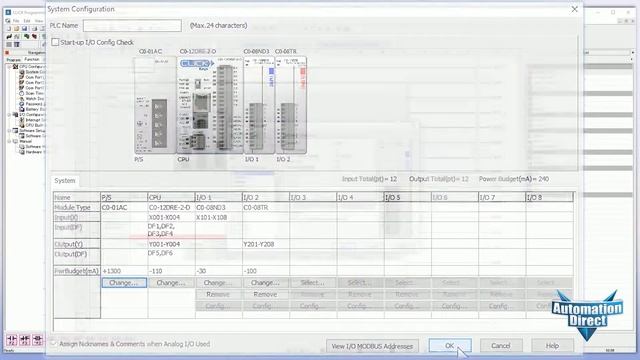Click Select... button under I/O 3 column

click(313, 282)
